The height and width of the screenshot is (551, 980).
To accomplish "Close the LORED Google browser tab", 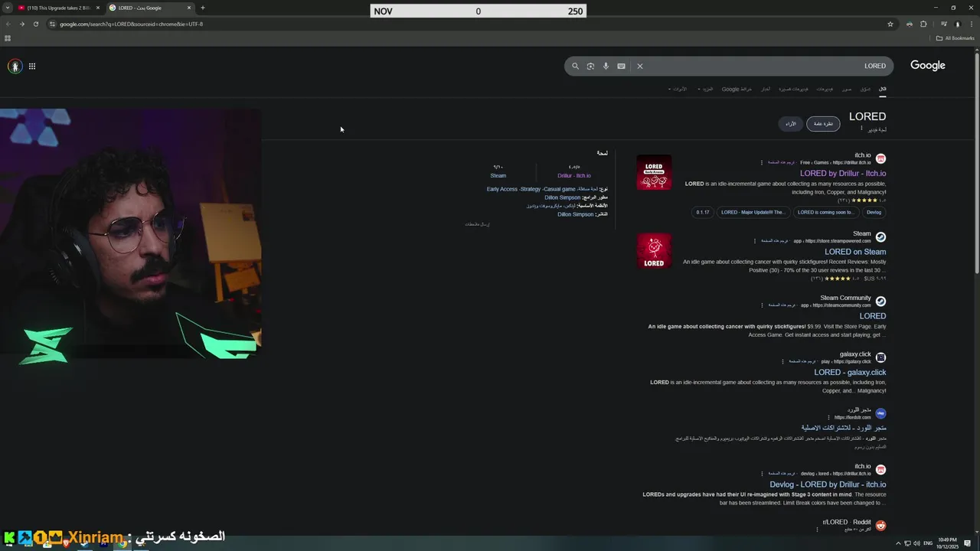I will click(189, 8).
